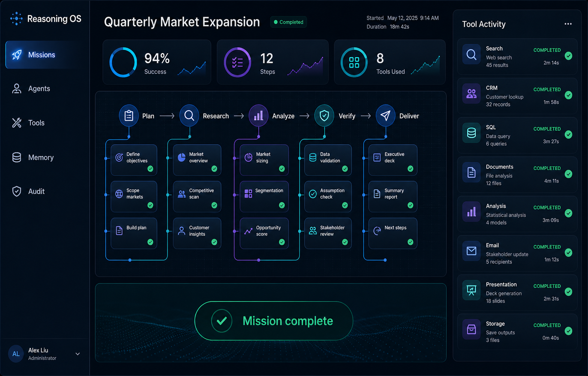Click the AL user avatar

[x=16, y=354]
